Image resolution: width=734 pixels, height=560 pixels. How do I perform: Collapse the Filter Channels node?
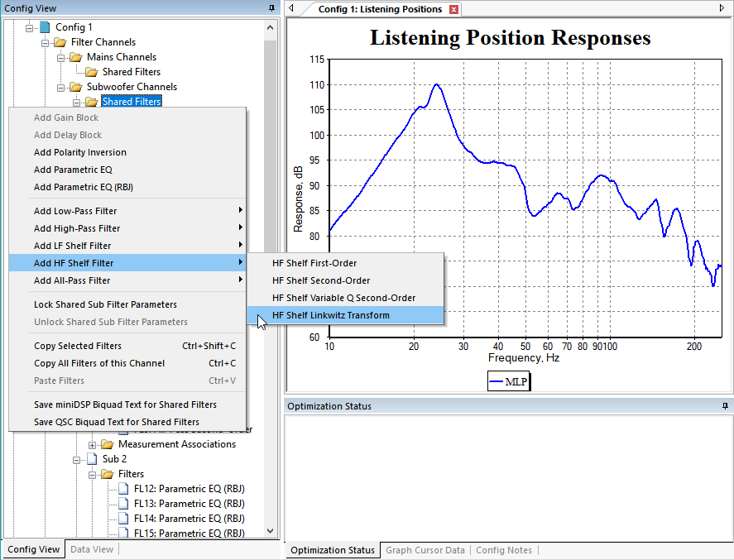(46, 43)
